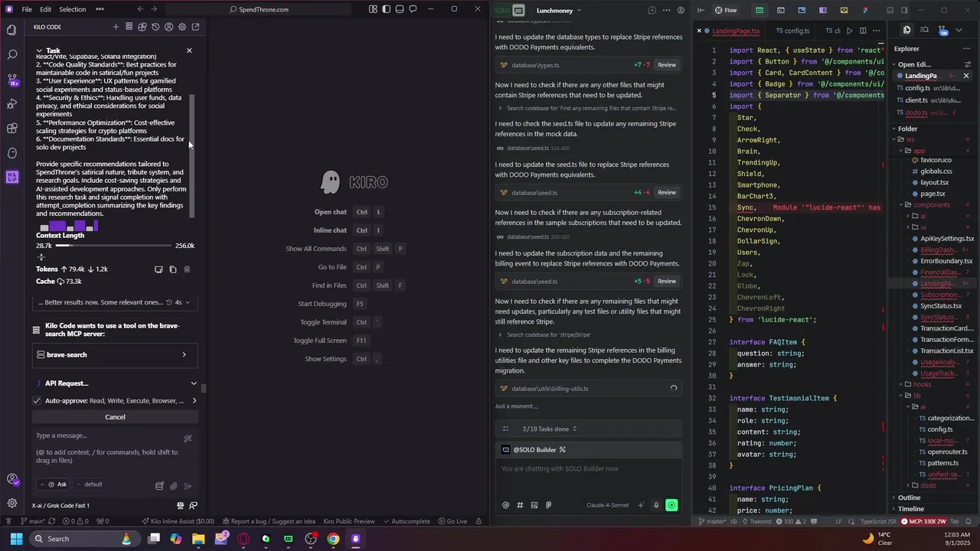Toggle the Auto-approve checkbox
This screenshot has width=980, height=551.
(x=37, y=400)
